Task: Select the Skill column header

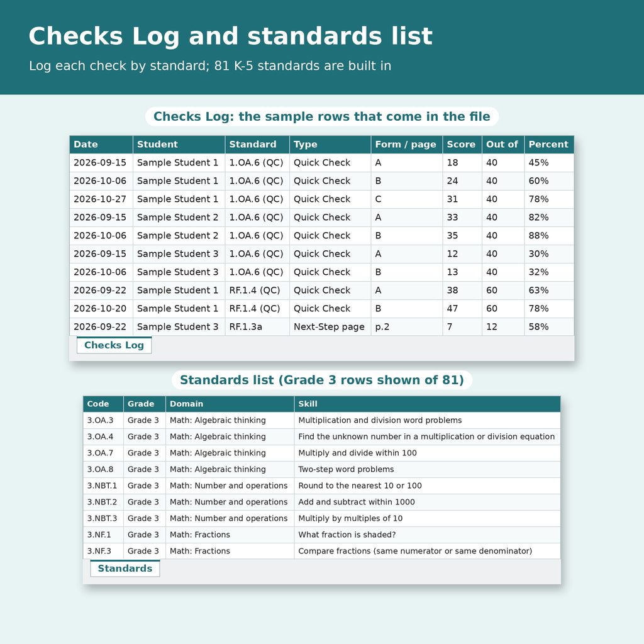Action: (427, 404)
